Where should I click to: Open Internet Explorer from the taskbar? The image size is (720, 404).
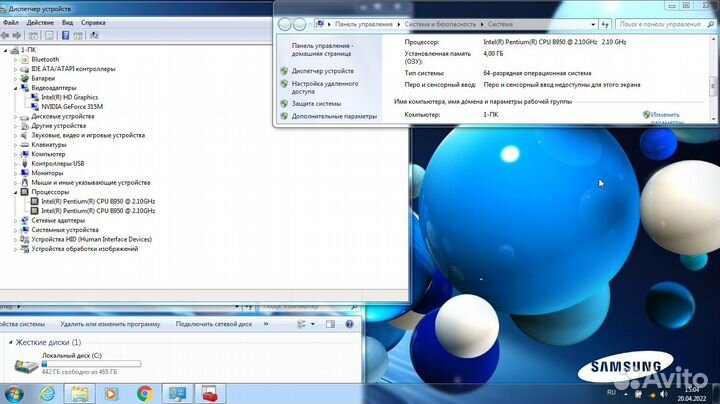(x=47, y=393)
